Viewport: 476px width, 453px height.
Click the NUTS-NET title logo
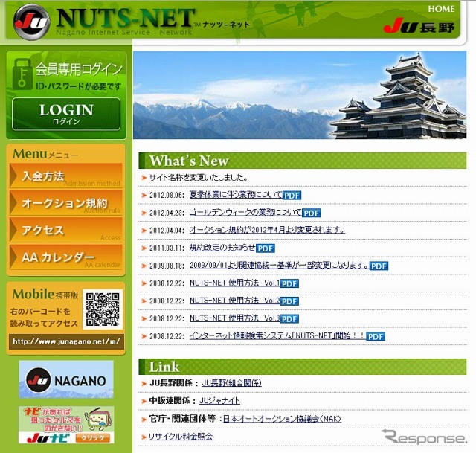[x=124, y=19]
